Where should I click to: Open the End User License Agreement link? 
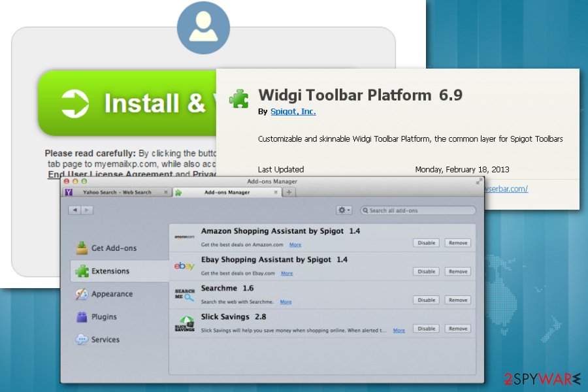click(110, 174)
